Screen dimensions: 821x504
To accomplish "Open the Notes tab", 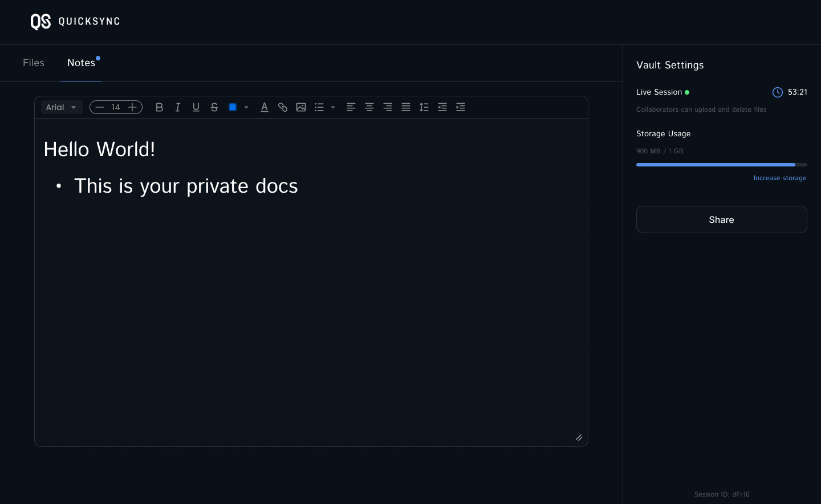I will [82, 63].
